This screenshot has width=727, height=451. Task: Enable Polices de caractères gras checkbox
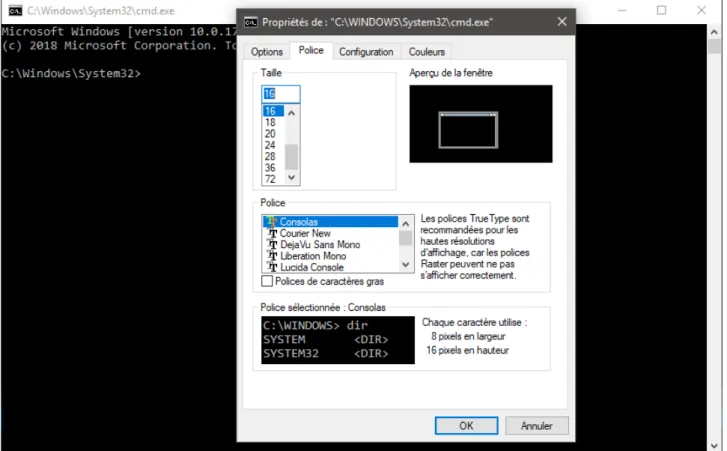click(x=267, y=281)
